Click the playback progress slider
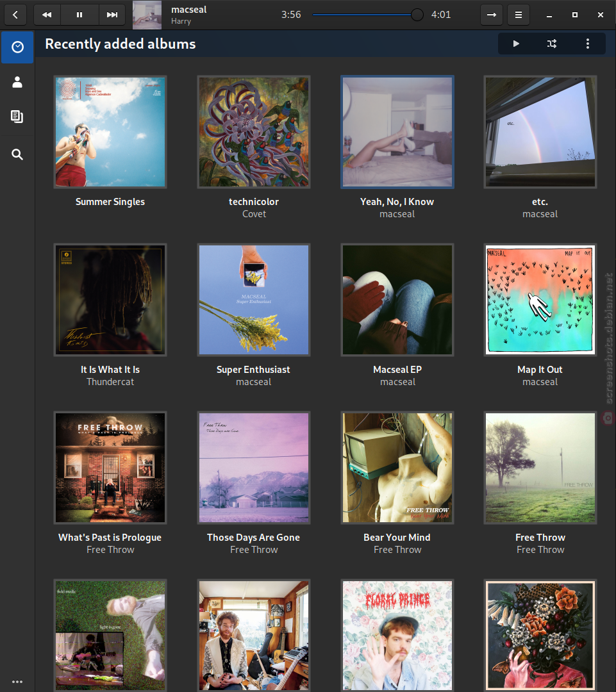 367,15
